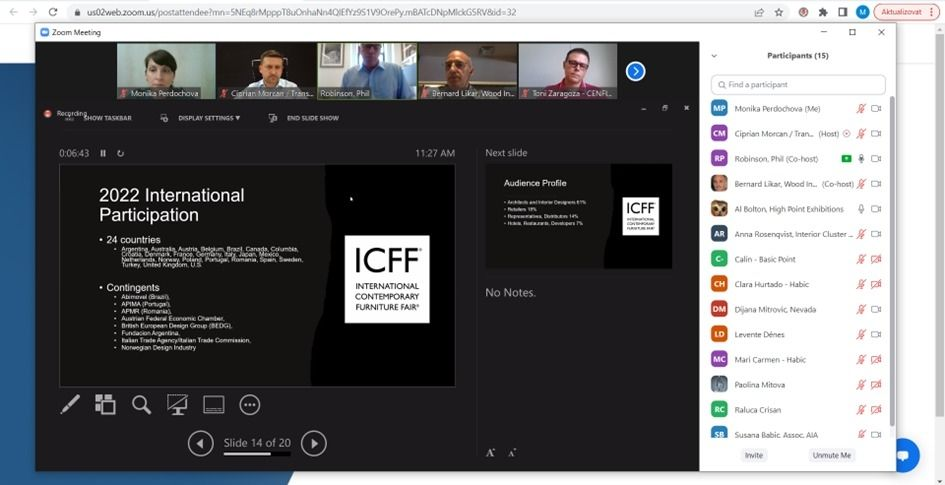Collapse the Participants panel chevron
945x485 pixels.
click(x=714, y=56)
